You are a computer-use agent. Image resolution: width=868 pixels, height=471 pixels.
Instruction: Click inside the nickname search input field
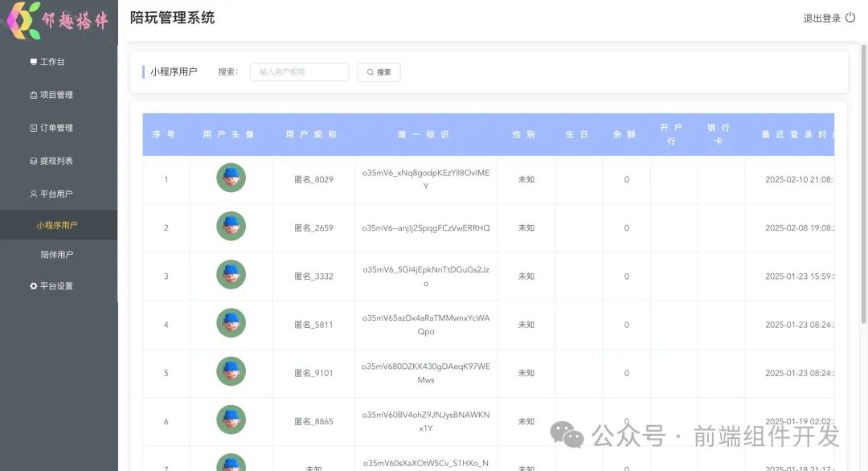(x=298, y=72)
